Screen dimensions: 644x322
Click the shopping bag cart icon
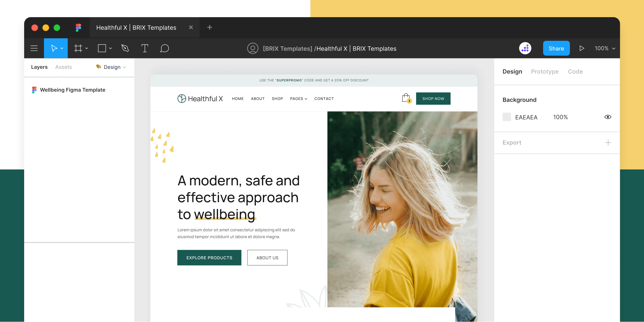pos(406,98)
